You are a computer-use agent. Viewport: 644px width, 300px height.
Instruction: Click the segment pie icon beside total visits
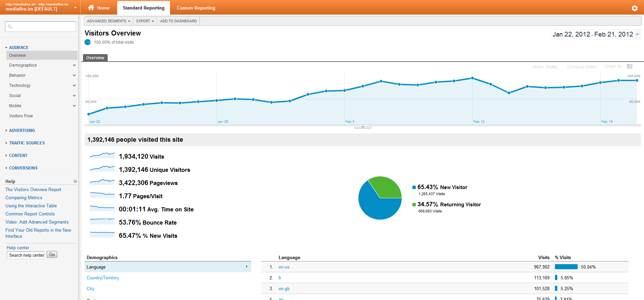[88, 42]
